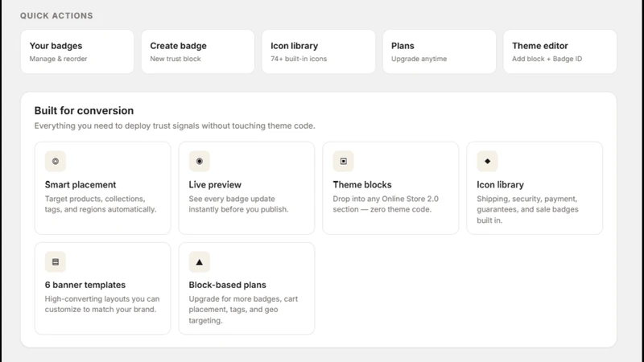Viewport: 644px width, 362px height.
Task: Select the Theme blocks feature heading
Action: [x=362, y=185]
